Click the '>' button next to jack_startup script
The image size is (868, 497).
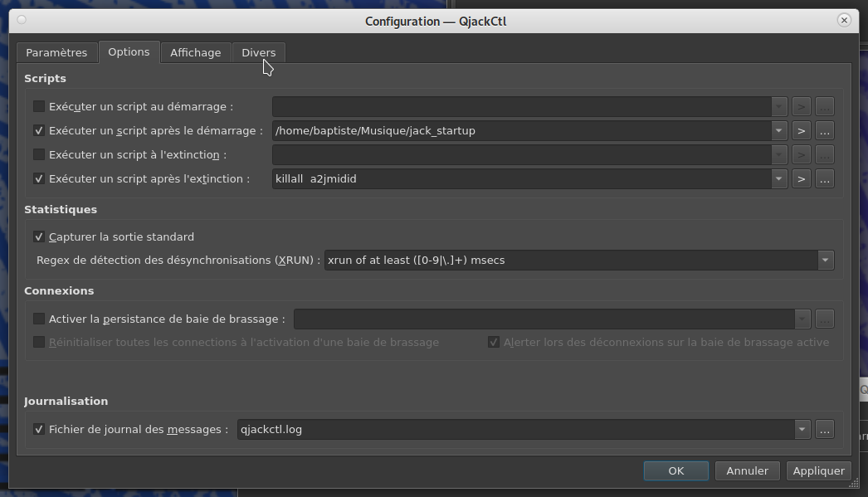[801, 130]
